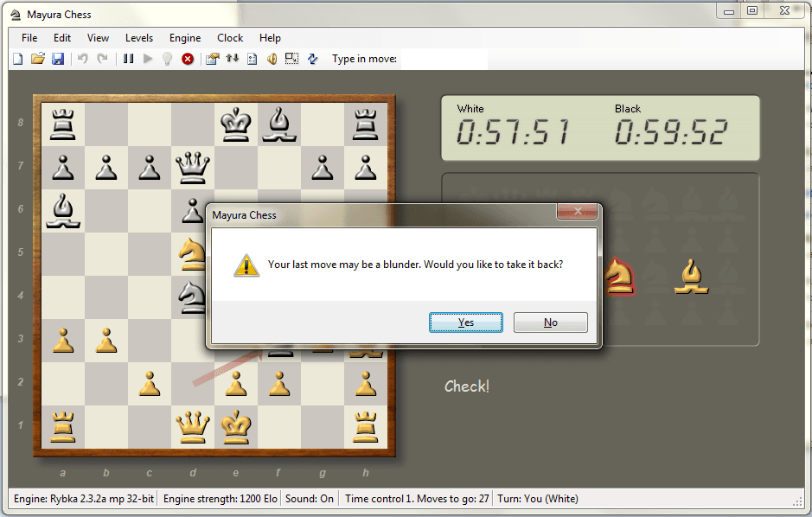Screen dimensions: 812x517
Task: Select the black pawn on b7
Action: coord(106,168)
